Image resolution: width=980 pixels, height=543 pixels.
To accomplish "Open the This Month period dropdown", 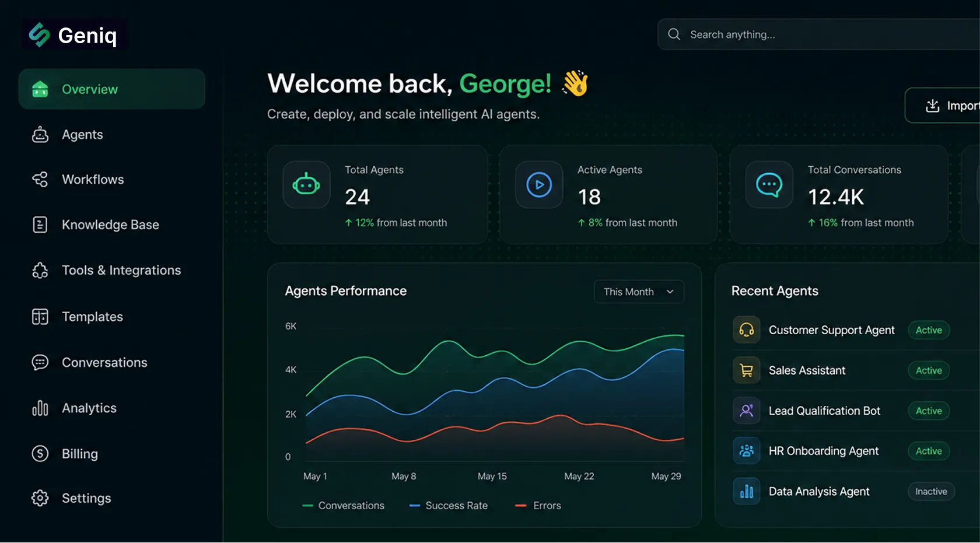I will tap(639, 292).
